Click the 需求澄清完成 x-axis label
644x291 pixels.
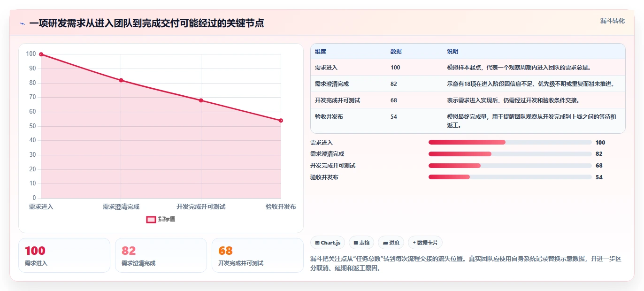pos(121,207)
